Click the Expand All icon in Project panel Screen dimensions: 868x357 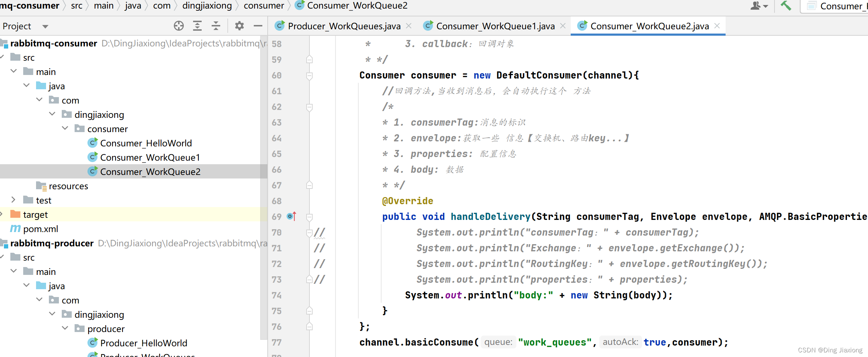(x=197, y=26)
